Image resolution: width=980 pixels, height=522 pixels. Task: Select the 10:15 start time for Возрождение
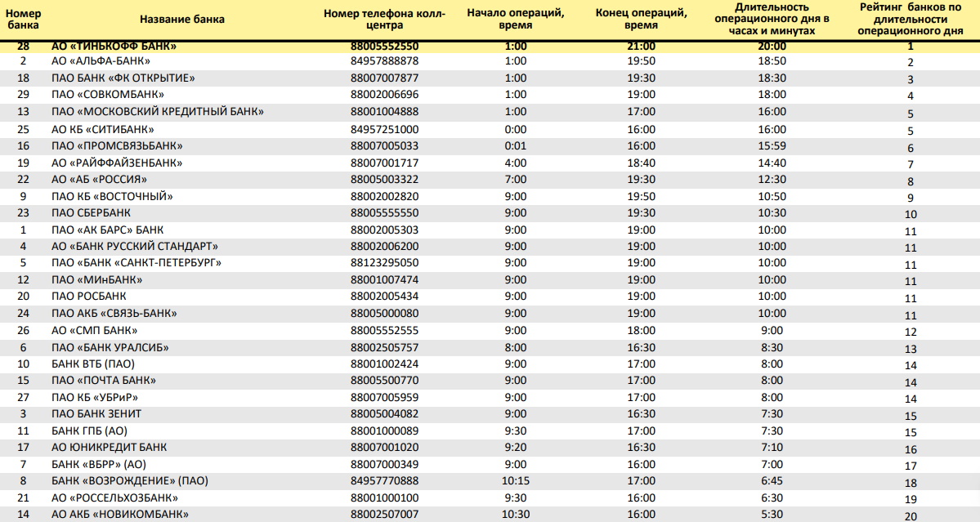click(516, 481)
